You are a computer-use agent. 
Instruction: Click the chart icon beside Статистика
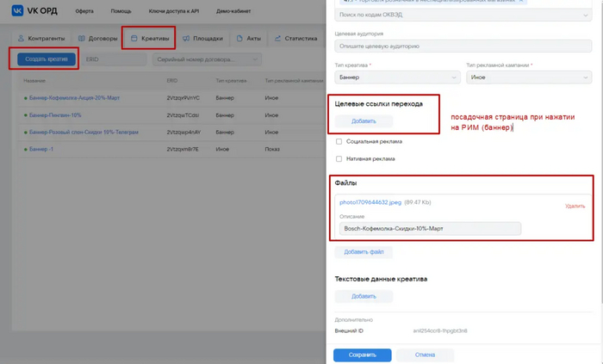click(x=277, y=39)
